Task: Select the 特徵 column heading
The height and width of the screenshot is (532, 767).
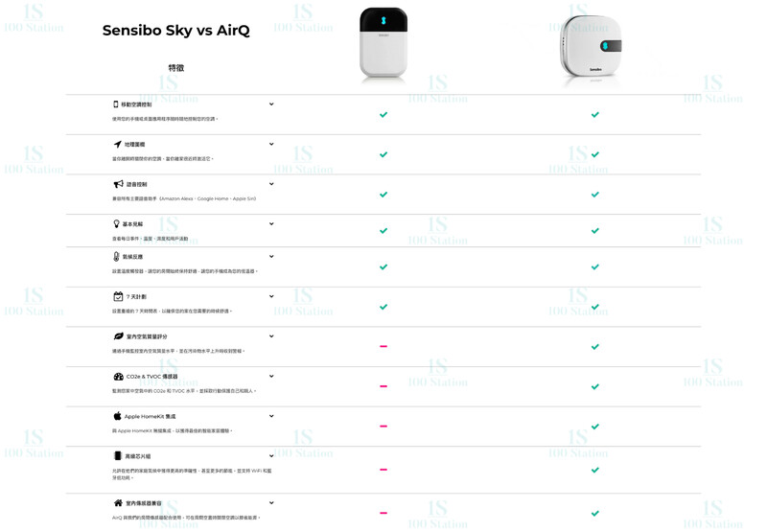Action: click(175, 68)
